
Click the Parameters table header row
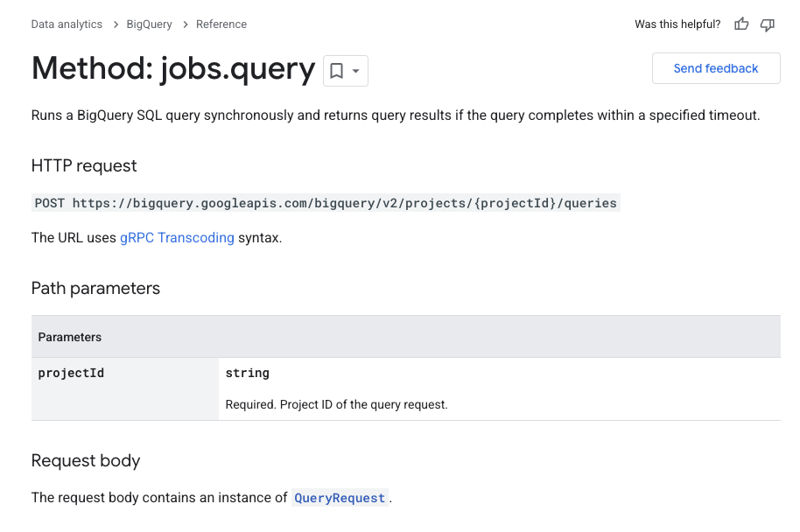[405, 337]
